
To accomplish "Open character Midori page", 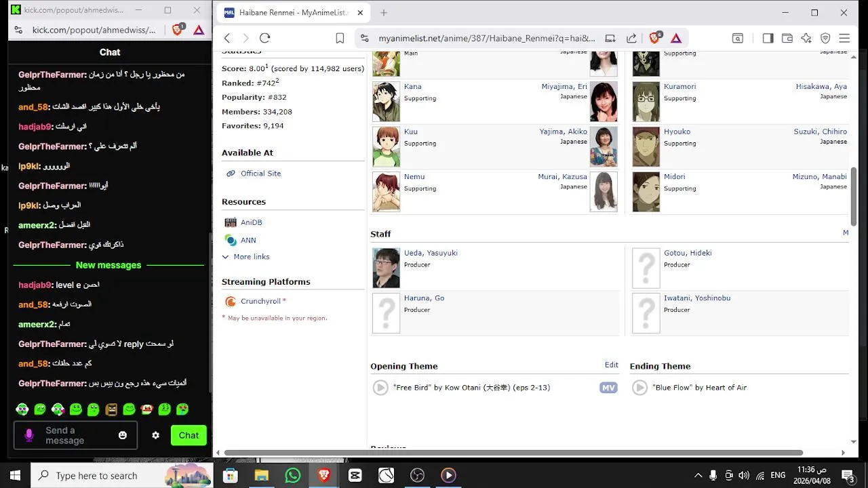I will pyautogui.click(x=674, y=177).
